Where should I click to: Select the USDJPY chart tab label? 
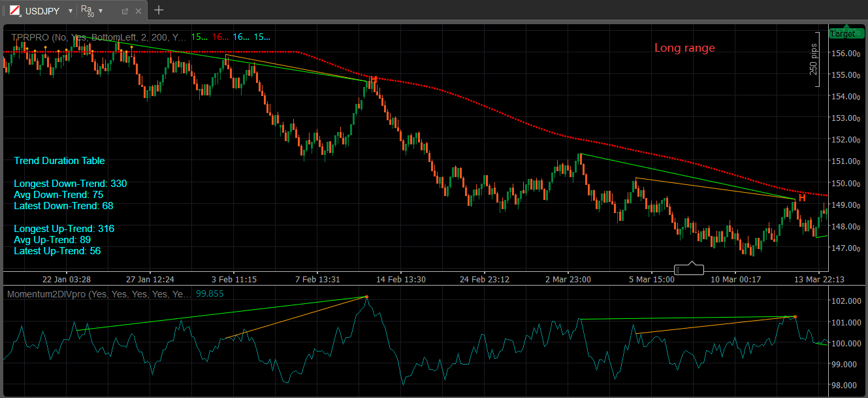pos(42,11)
